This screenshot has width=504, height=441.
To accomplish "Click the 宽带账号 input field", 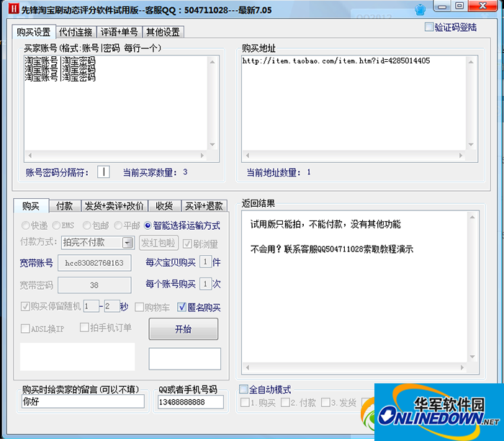I will pyautogui.click(x=94, y=263).
